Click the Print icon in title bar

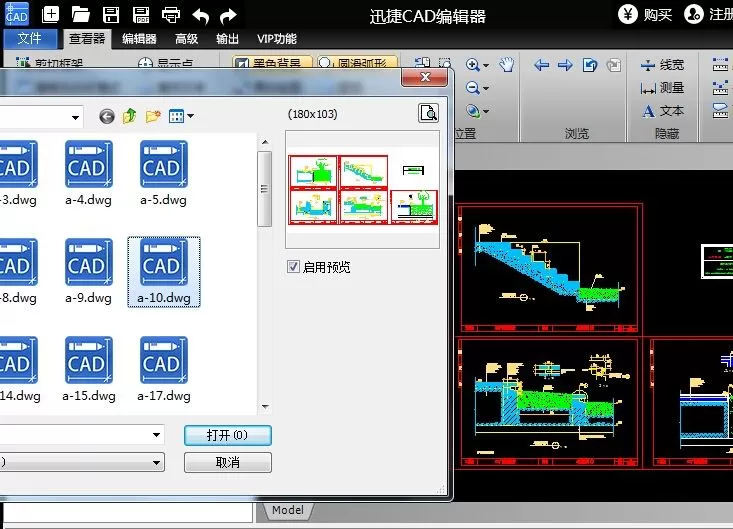point(171,15)
